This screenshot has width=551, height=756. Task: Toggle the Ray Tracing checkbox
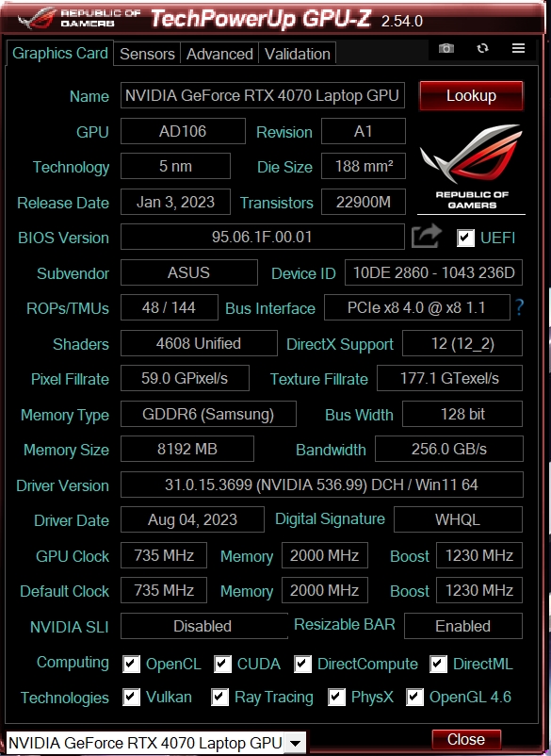(x=219, y=697)
